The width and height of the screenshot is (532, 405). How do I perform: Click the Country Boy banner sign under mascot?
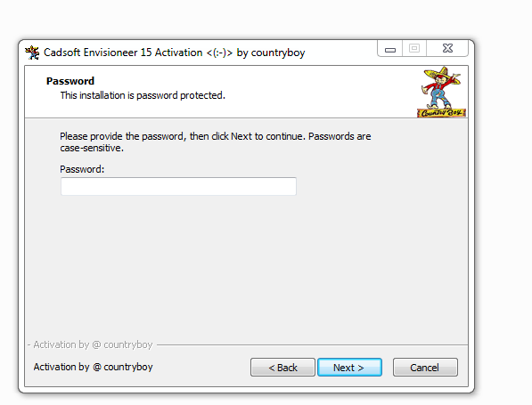(441, 113)
